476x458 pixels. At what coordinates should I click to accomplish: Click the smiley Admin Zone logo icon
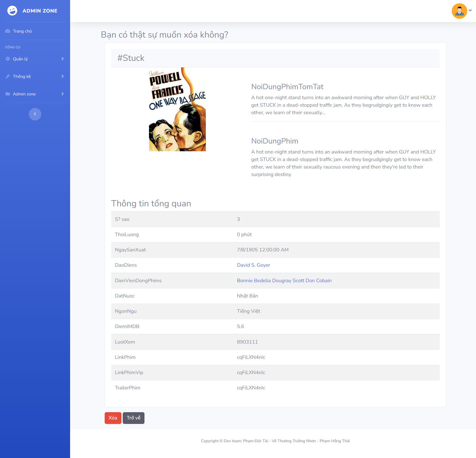(12, 11)
